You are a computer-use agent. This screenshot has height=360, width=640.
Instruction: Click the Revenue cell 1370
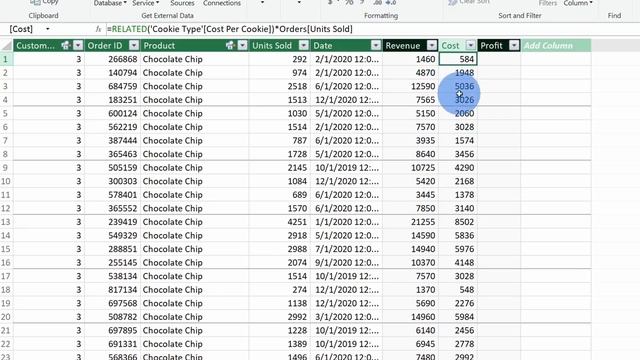pos(410,290)
